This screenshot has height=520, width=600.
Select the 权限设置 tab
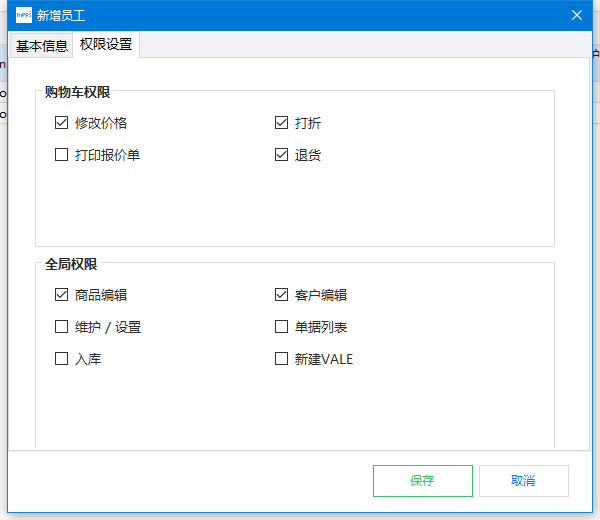coord(106,44)
